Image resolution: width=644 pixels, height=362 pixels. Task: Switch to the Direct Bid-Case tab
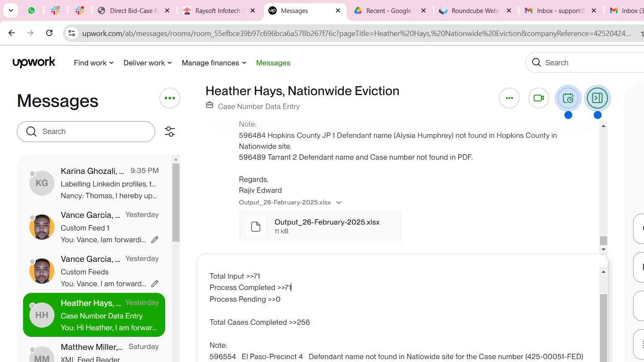[134, 10]
